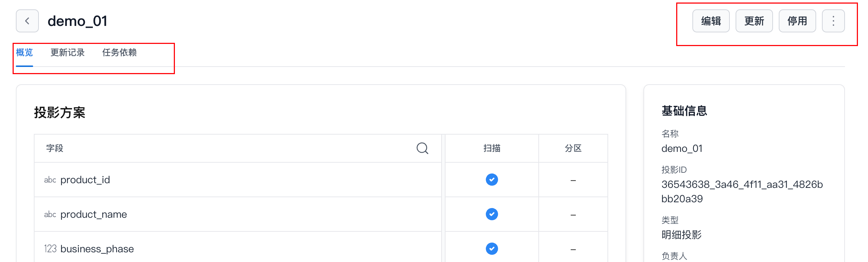
Task: Toggle the scan checkmark for business_phase
Action: pyautogui.click(x=492, y=249)
